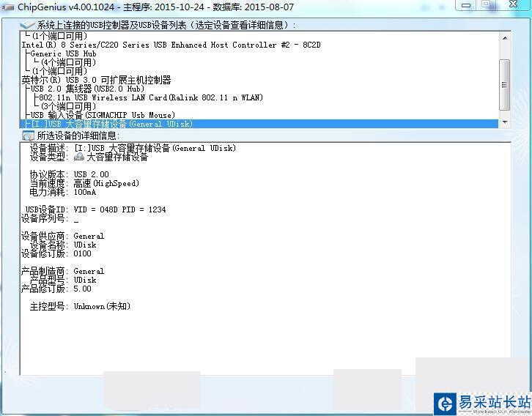Screen dimensions: 532x416
Task: Select the Generic USB Hub tree row
Action: [x=63, y=53]
